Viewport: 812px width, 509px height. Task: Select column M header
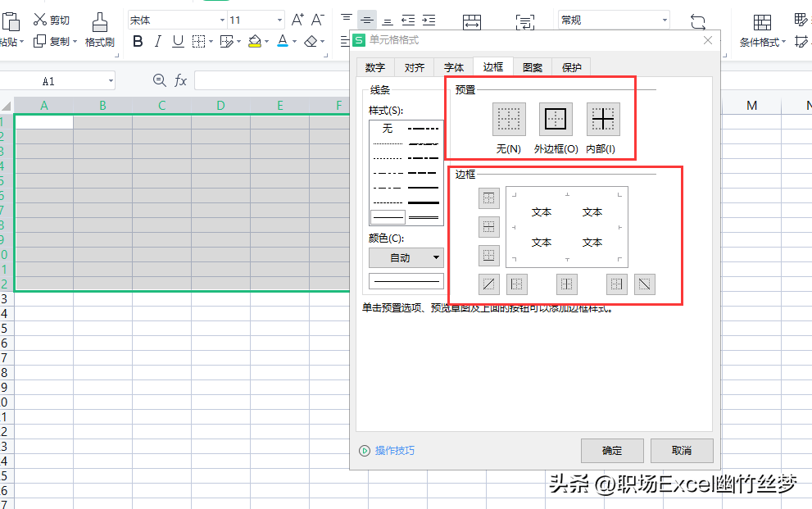(x=751, y=106)
